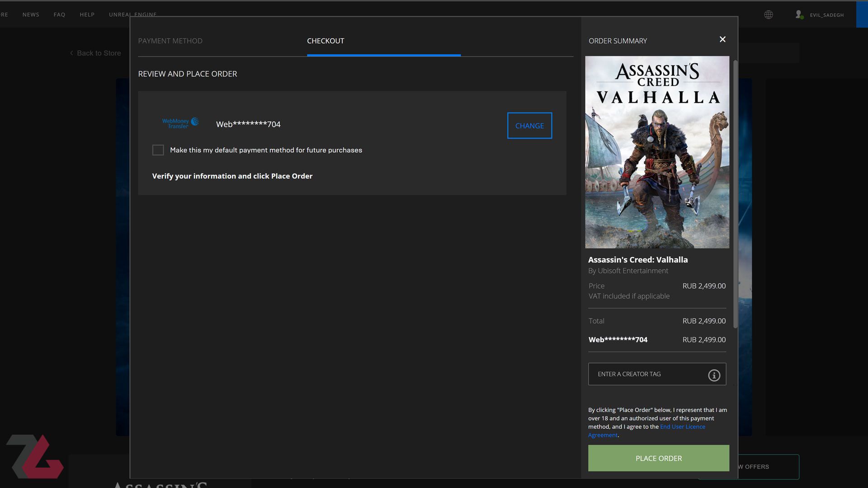868x488 pixels.
Task: Click the Assassin's Creed: Valhalla title text
Action: (x=637, y=260)
